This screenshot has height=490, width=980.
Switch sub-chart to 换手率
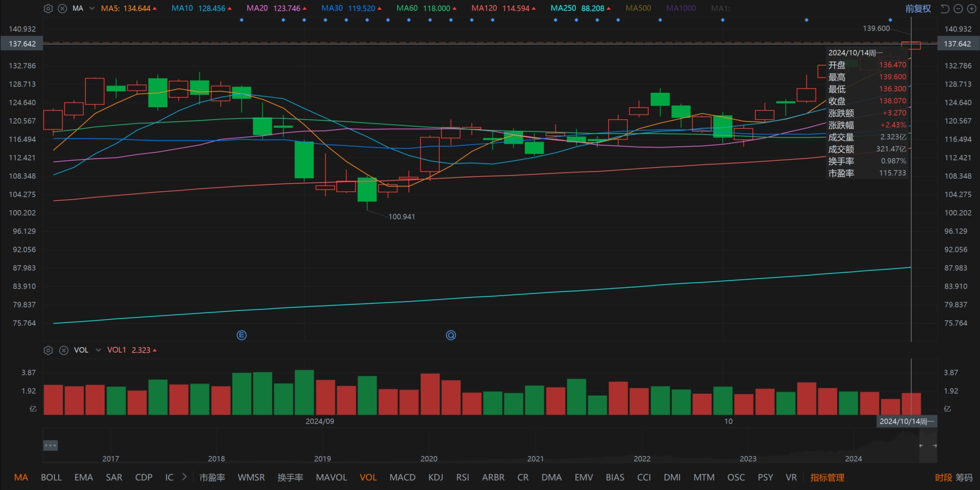tap(290, 477)
